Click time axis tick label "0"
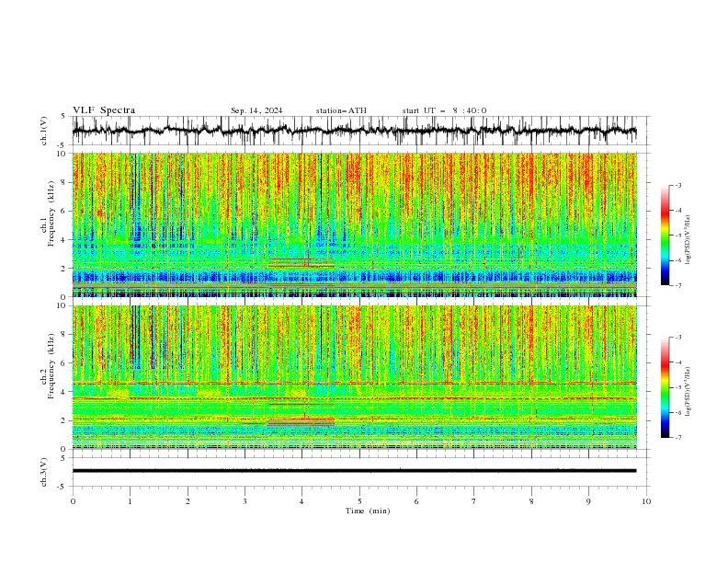This screenshot has width=728, height=563. click(73, 501)
